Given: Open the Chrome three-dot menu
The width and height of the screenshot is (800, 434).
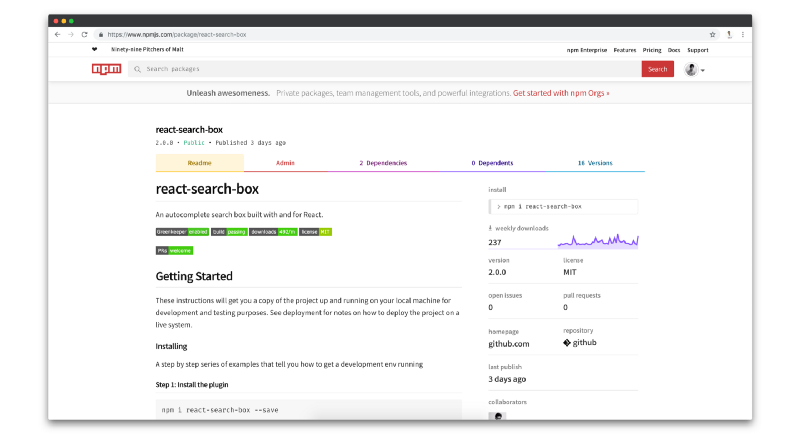Looking at the screenshot, I should (x=742, y=34).
